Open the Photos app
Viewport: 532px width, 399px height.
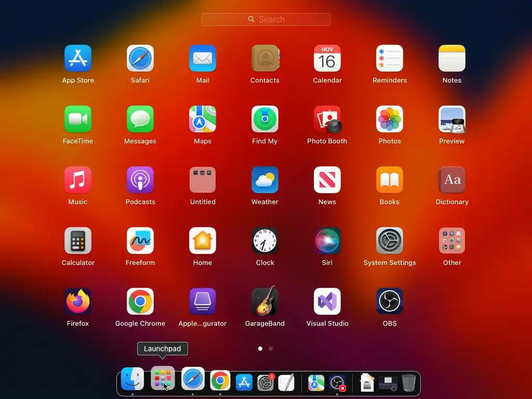[x=390, y=119]
